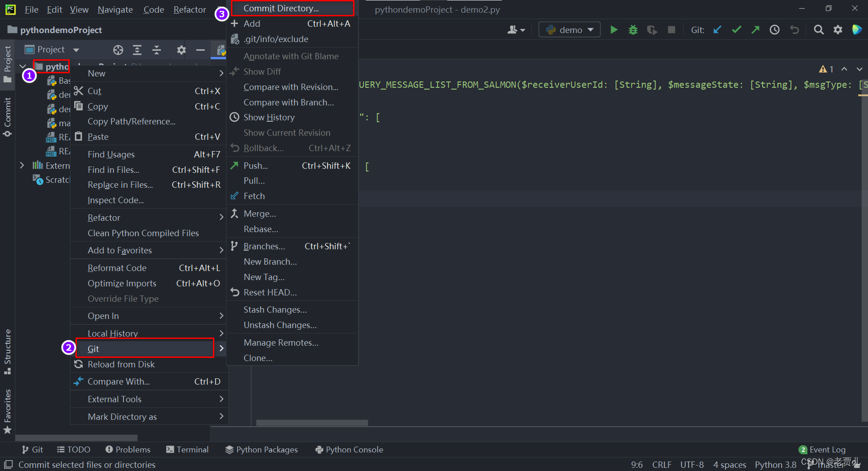The height and width of the screenshot is (471, 868).
Task: Open Python Console tool window
Action: pyautogui.click(x=349, y=449)
